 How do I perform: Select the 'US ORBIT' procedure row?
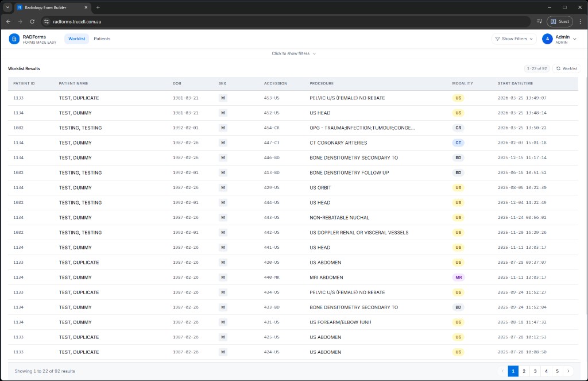tap(293, 188)
